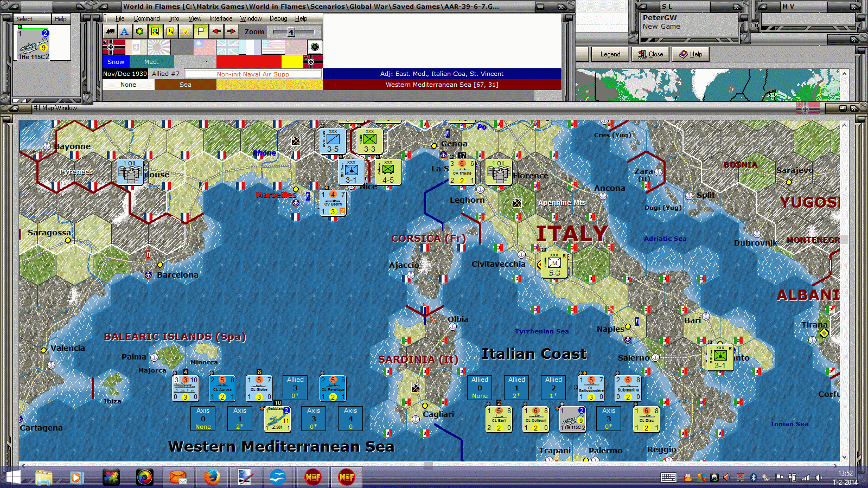
Task: Select the oil storage counter near Toulouse
Action: tap(130, 172)
